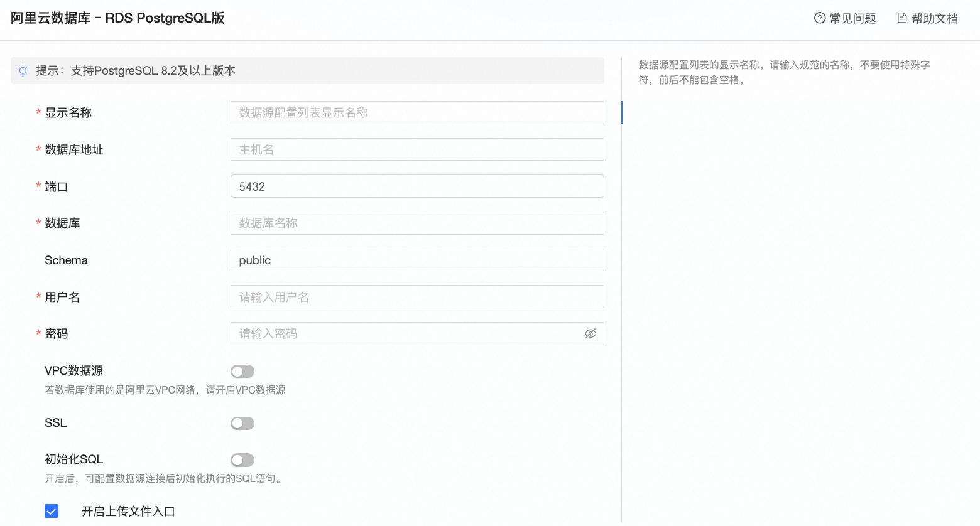Focus the 显示名称 input field

pyautogui.click(x=417, y=113)
